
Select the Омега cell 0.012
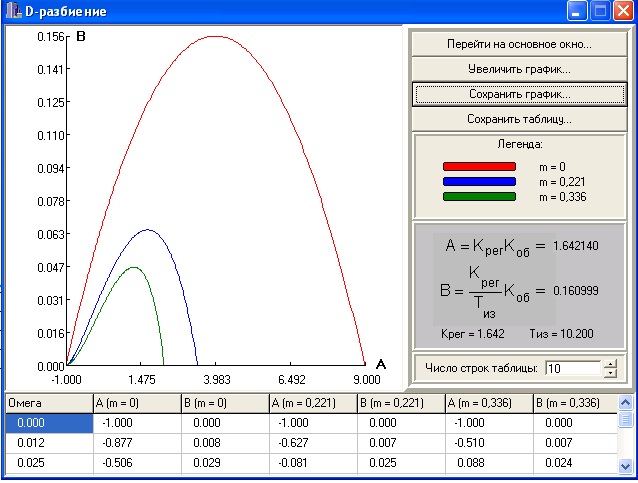[49, 443]
